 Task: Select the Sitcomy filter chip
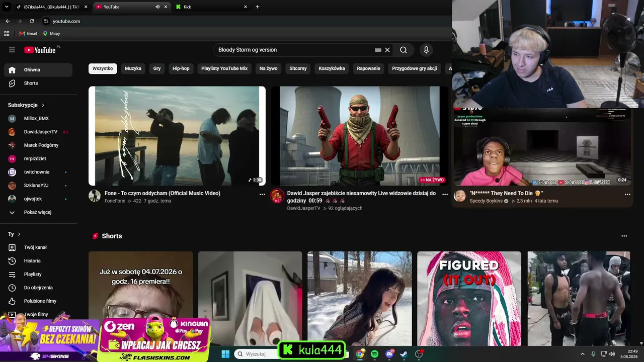298,68
